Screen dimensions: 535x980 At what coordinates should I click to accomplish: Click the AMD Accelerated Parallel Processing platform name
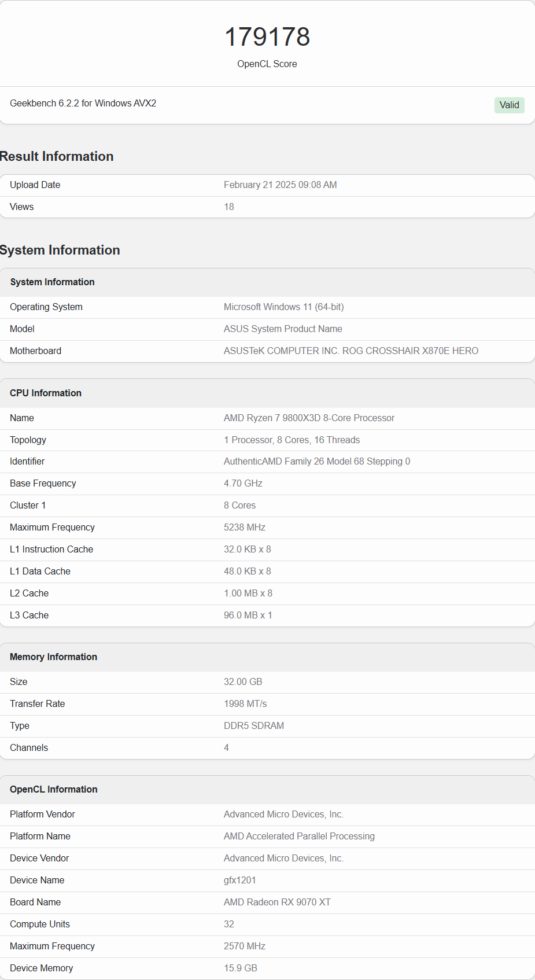tap(299, 837)
